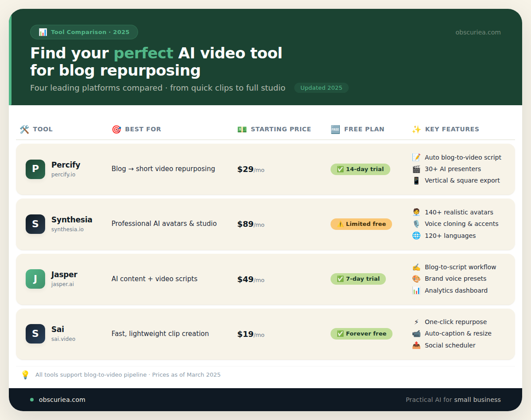Click the target icon beside BEST FOR
The width and height of the screenshot is (531, 420).
[116, 129]
